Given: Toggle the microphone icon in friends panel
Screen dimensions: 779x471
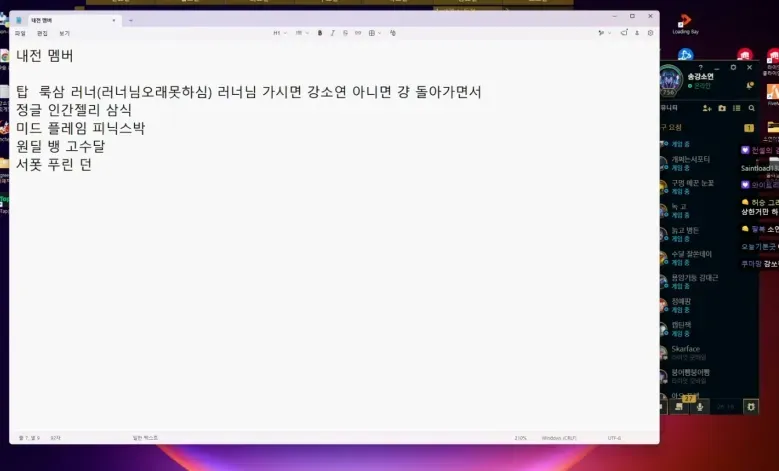Looking at the screenshot, I should click(700, 407).
